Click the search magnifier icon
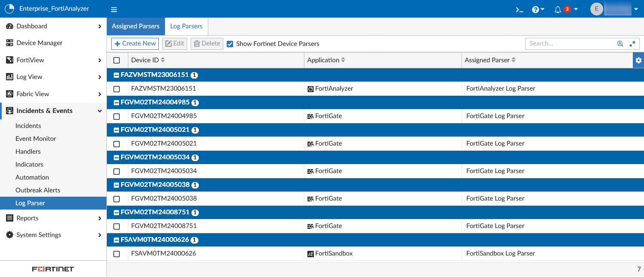The width and height of the screenshot is (644, 277). click(x=620, y=43)
